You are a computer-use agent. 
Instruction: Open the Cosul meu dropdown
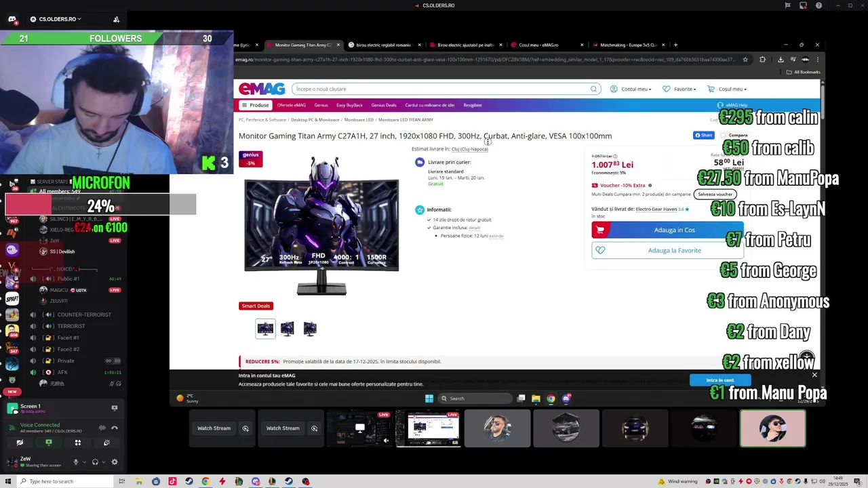tap(727, 89)
